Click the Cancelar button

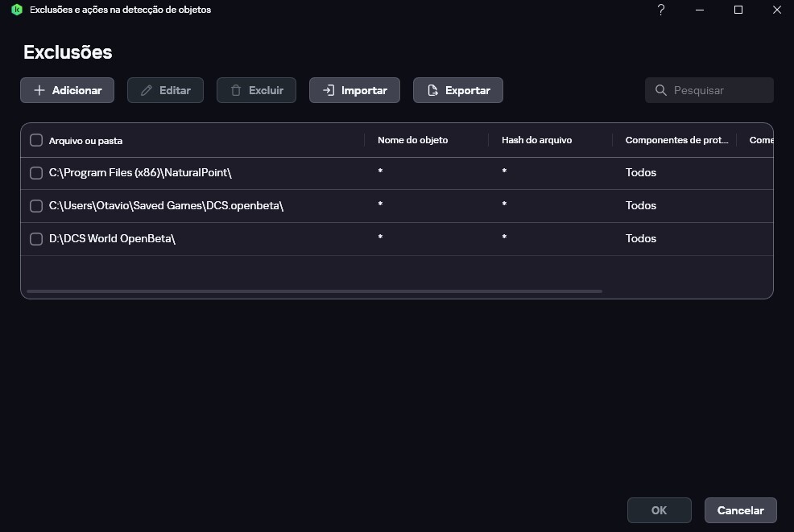(x=740, y=510)
